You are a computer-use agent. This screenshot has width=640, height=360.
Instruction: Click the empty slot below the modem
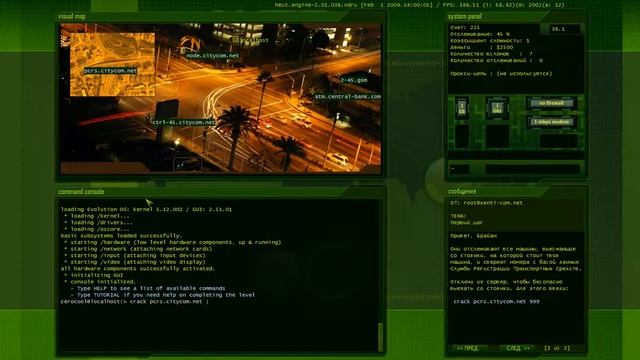(x=558, y=141)
